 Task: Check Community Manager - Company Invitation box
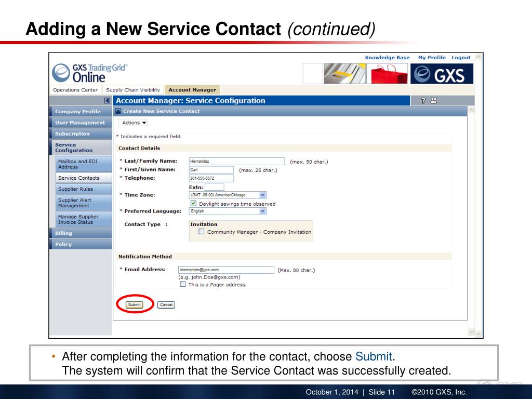tap(202, 231)
